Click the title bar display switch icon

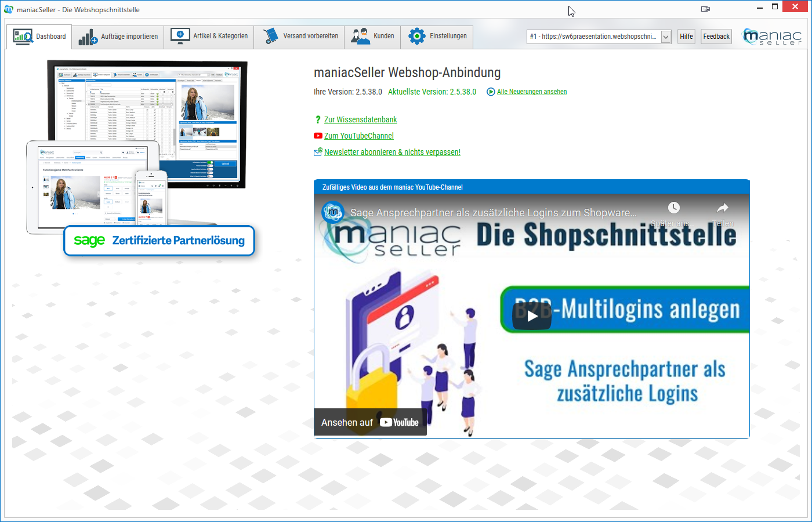coord(705,9)
